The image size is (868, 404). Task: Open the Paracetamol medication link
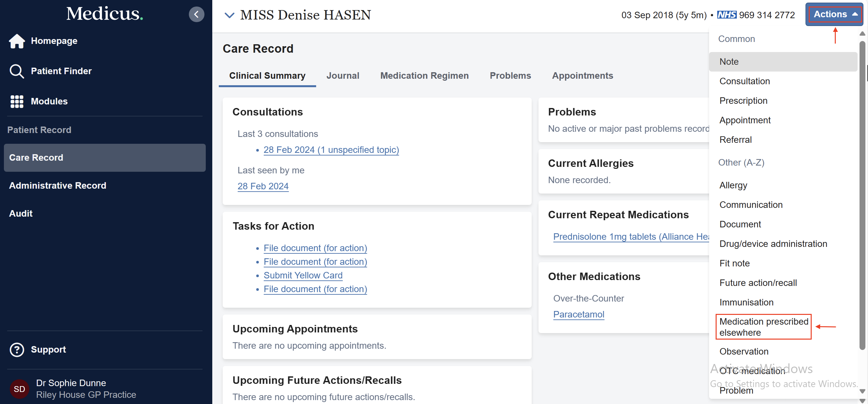click(x=579, y=314)
